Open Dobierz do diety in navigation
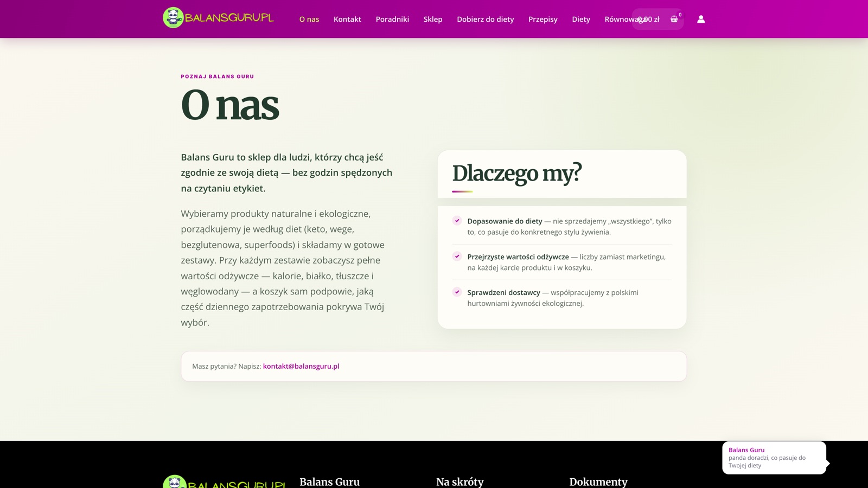 (x=485, y=19)
